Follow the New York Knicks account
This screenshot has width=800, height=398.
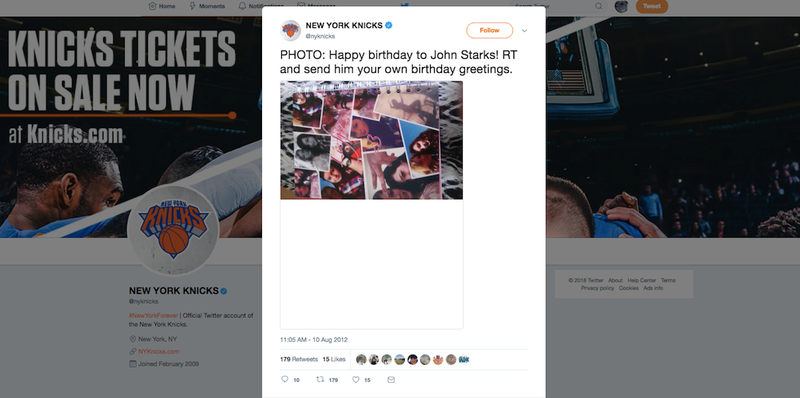pyautogui.click(x=489, y=31)
